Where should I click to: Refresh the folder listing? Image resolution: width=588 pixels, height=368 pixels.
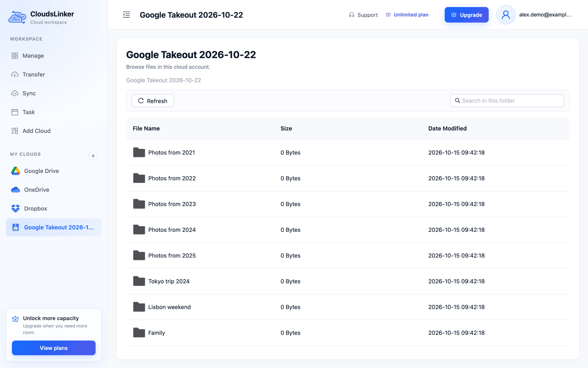[153, 101]
